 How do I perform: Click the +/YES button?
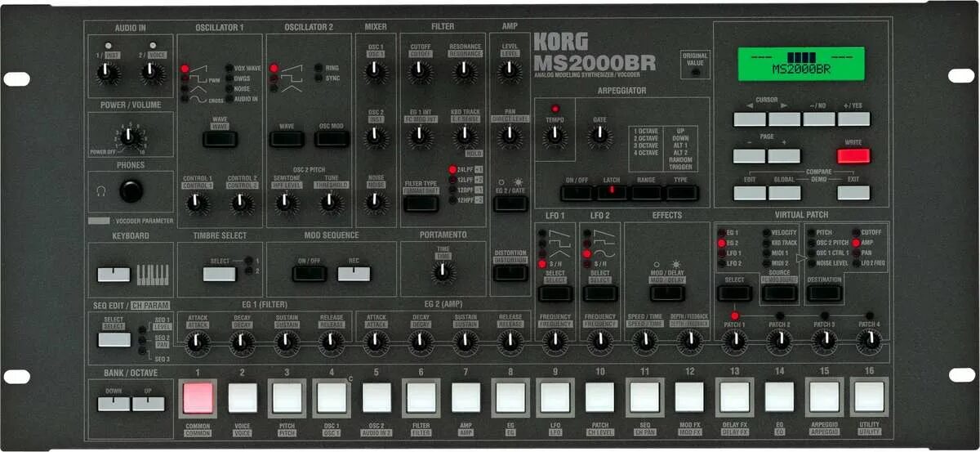tap(853, 119)
